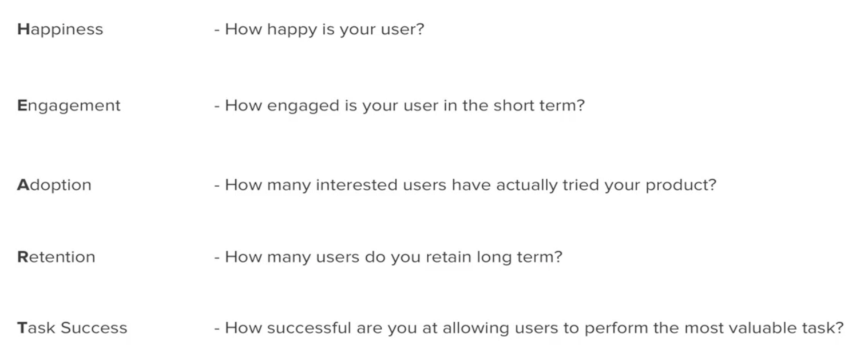
Task: Click the Happiness heading text
Action: point(60,29)
